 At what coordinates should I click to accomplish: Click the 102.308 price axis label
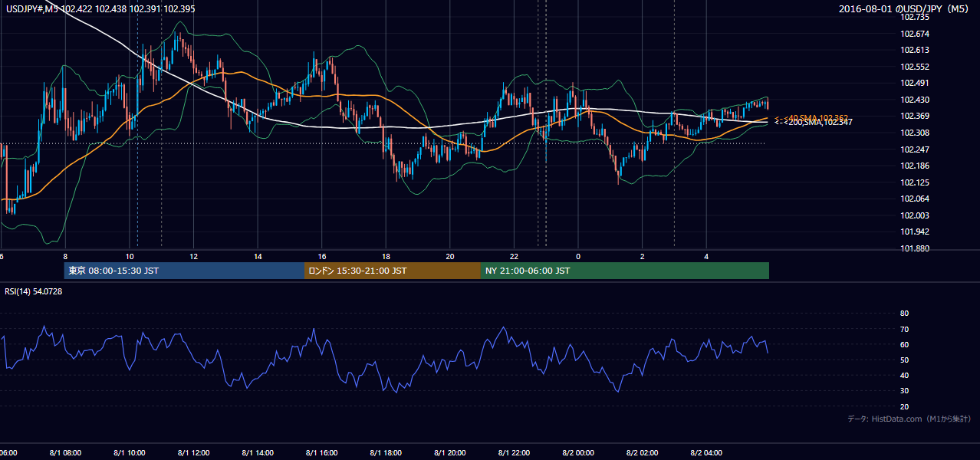pyautogui.click(x=916, y=133)
